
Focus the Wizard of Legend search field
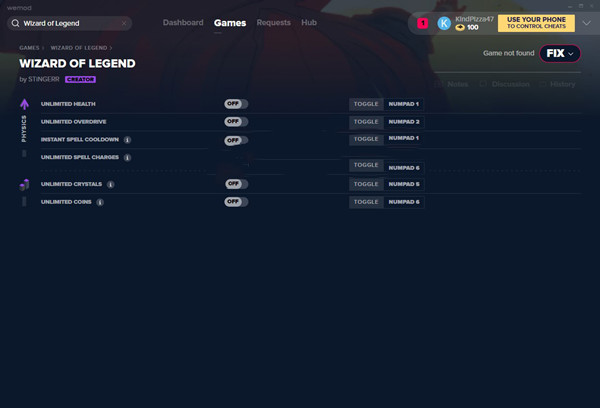pyautogui.click(x=70, y=23)
